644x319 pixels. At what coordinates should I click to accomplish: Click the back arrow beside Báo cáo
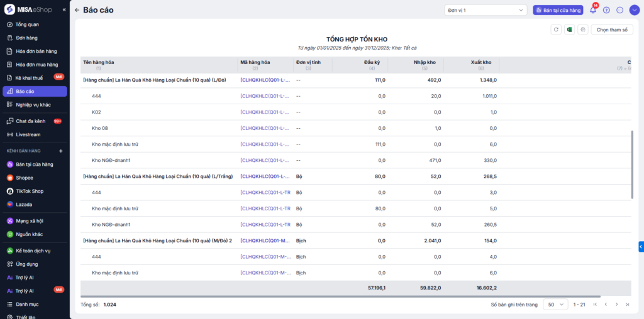(x=77, y=10)
